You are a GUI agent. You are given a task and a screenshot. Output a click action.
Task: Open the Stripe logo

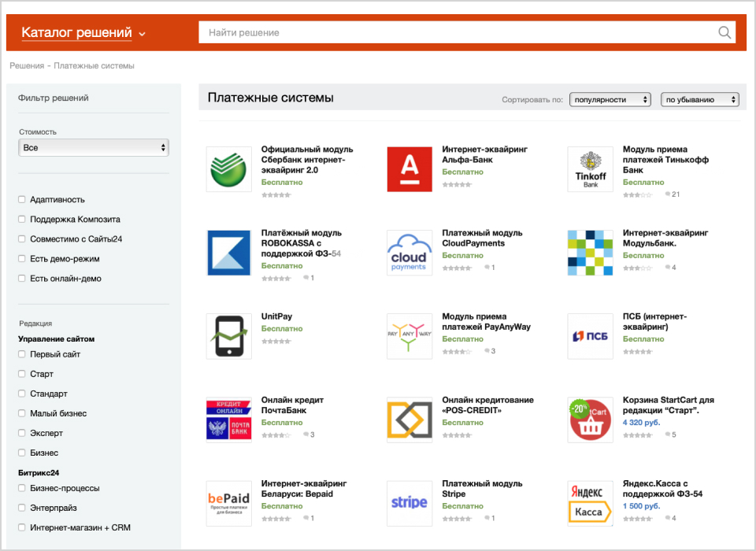[x=409, y=503]
